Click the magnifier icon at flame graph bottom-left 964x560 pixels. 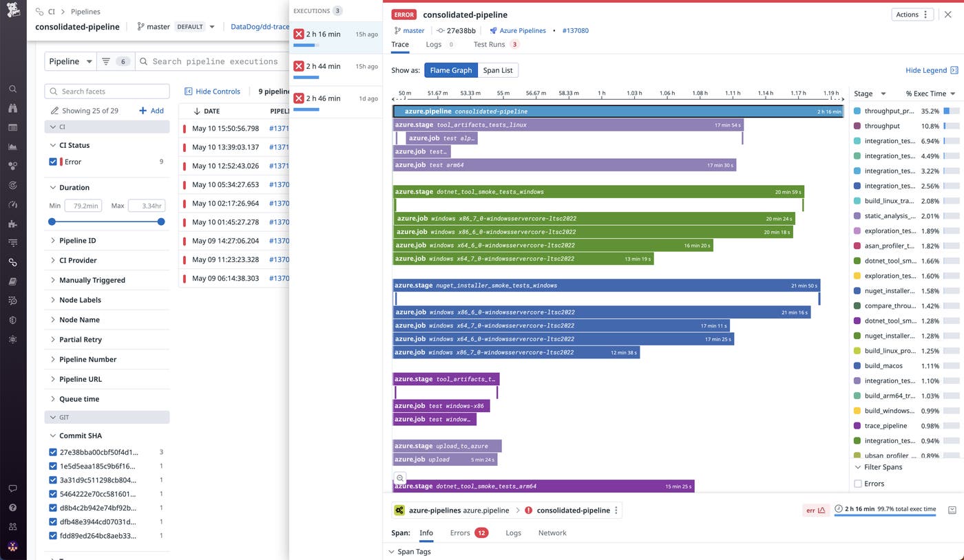pyautogui.click(x=400, y=478)
